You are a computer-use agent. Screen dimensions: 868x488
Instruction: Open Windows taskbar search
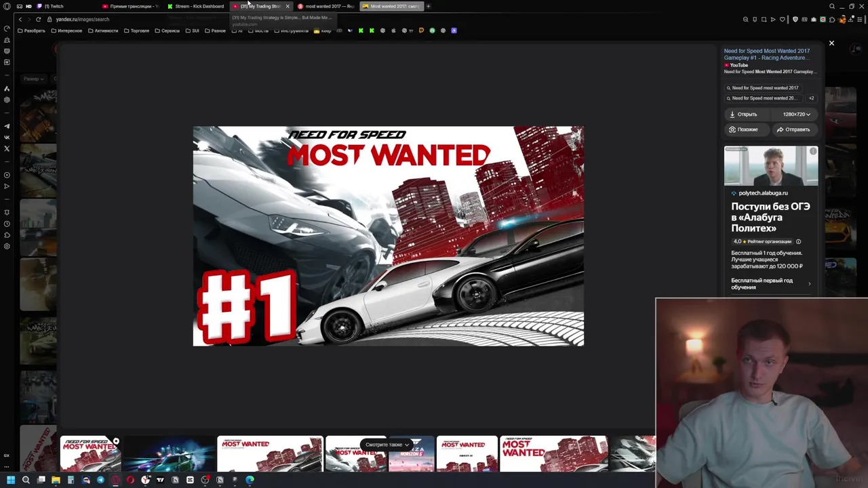(26, 480)
